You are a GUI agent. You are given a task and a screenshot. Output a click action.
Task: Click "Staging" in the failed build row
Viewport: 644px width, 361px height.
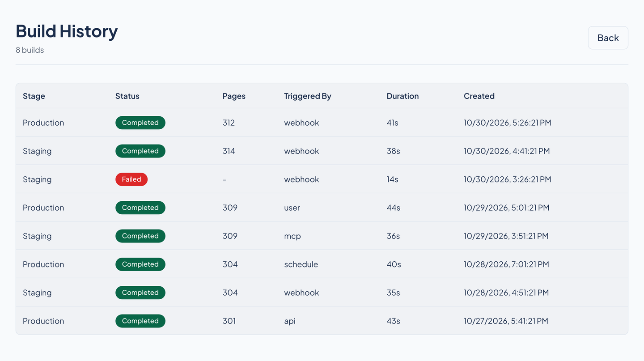click(37, 179)
